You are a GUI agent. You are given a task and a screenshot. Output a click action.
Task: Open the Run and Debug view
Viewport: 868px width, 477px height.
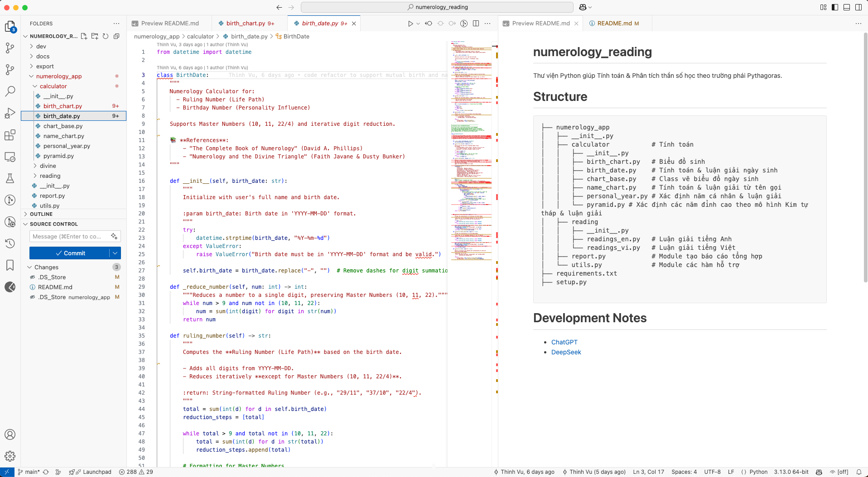pyautogui.click(x=10, y=113)
